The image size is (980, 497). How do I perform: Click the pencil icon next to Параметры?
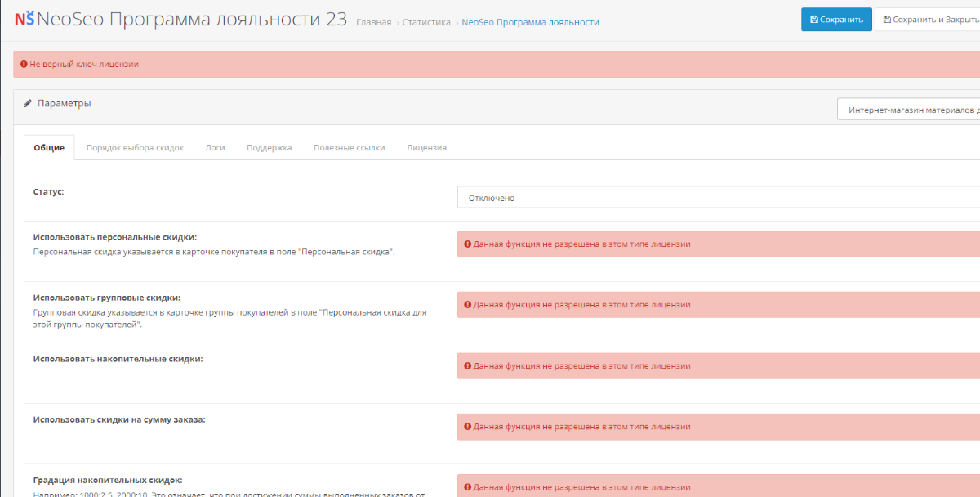pyautogui.click(x=28, y=104)
